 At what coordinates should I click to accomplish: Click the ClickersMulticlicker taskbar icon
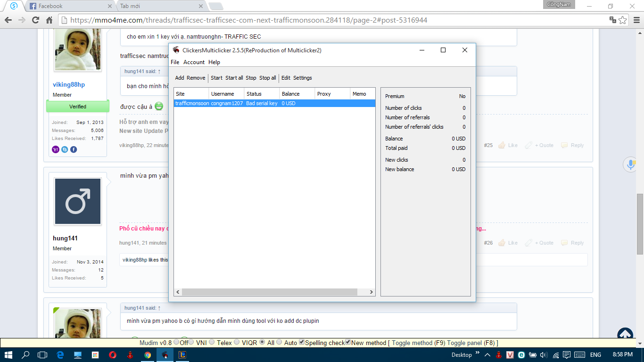165,355
